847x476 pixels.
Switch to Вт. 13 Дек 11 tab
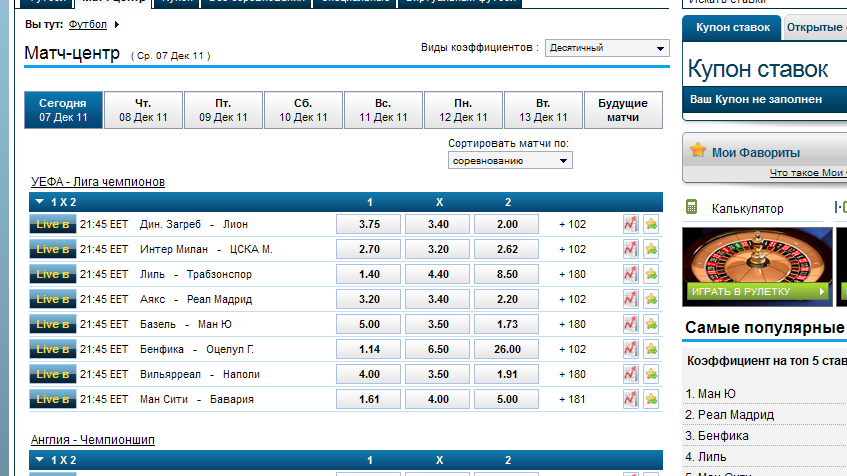click(x=543, y=110)
